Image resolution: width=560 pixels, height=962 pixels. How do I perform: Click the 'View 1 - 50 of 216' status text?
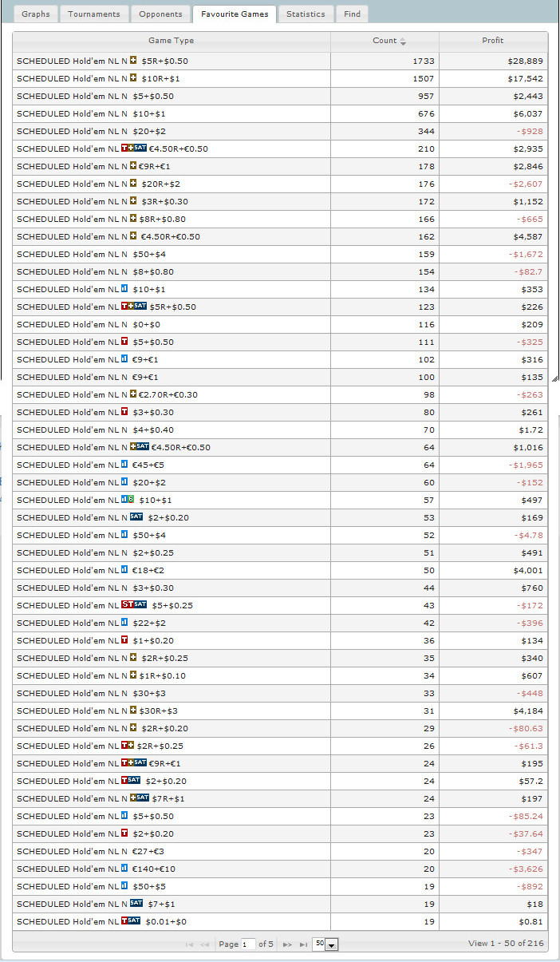tap(506, 944)
